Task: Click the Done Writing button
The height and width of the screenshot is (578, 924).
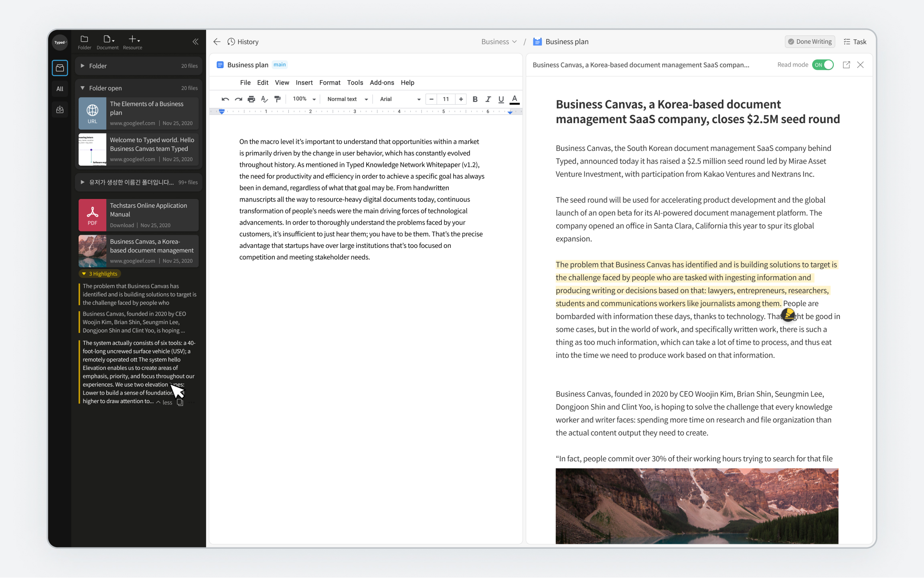Action: [810, 42]
